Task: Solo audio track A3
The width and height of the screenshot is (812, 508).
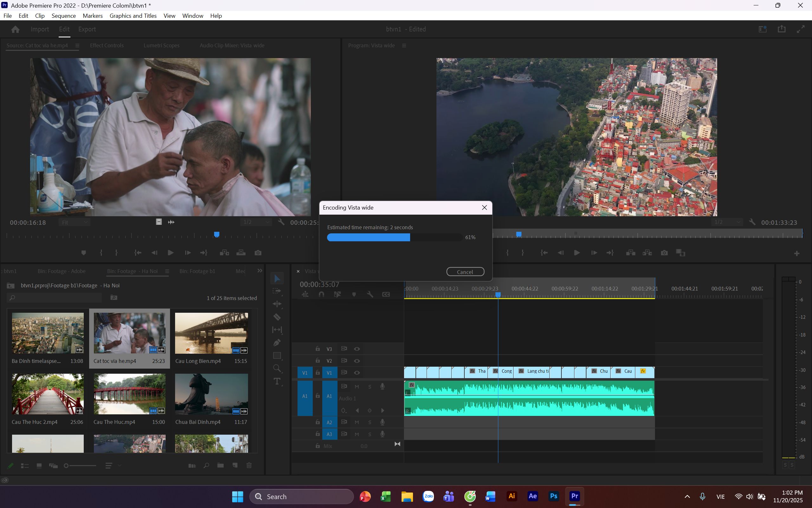Action: [370, 434]
